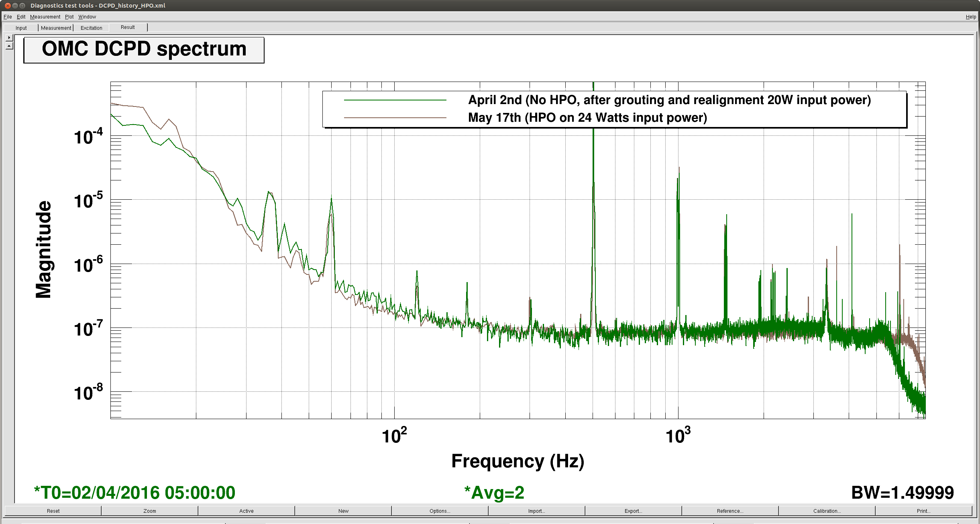980x524 pixels.
Task: Open the Reference... dialog
Action: pyautogui.click(x=730, y=511)
